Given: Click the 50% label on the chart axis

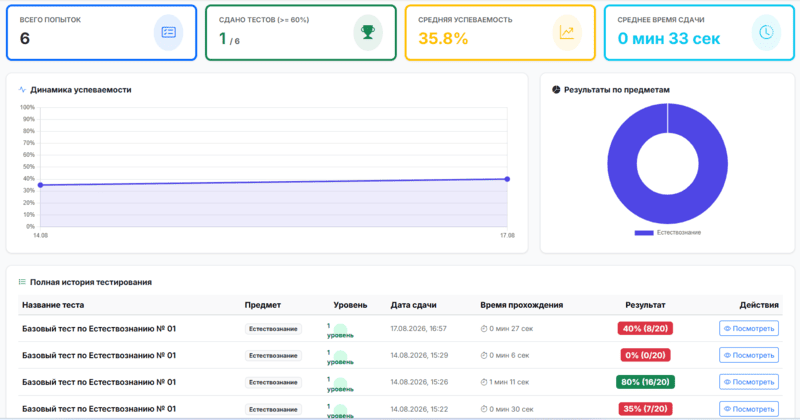Looking at the screenshot, I should tap(29, 167).
